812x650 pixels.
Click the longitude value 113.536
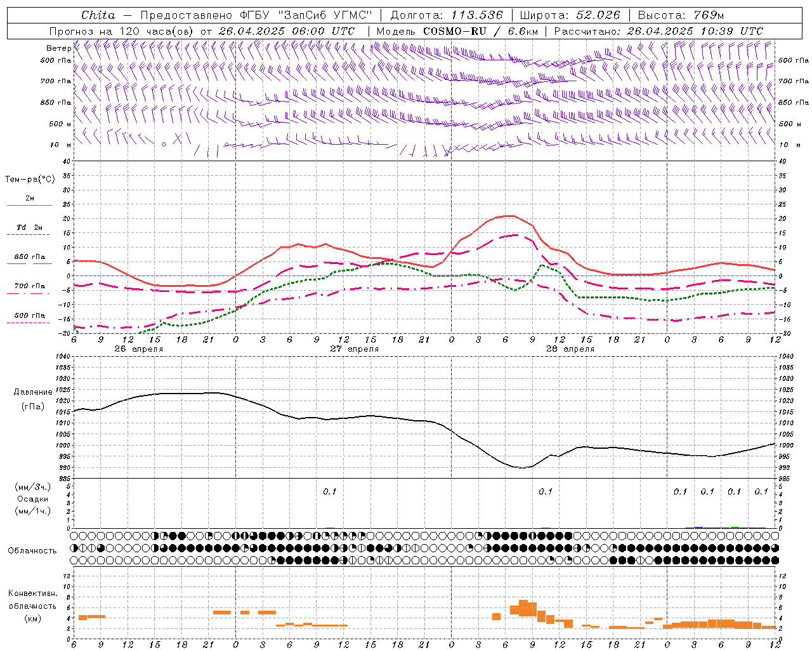click(x=477, y=15)
